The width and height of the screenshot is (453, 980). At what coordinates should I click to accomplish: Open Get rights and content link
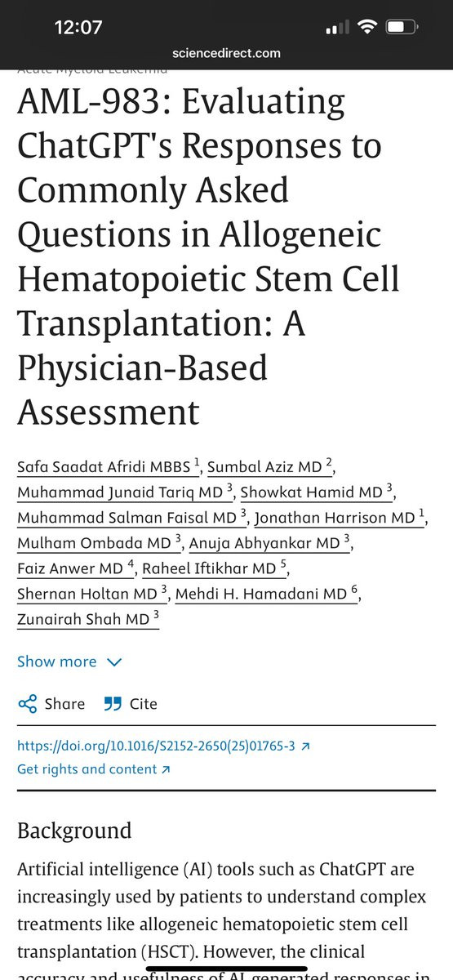[87, 769]
